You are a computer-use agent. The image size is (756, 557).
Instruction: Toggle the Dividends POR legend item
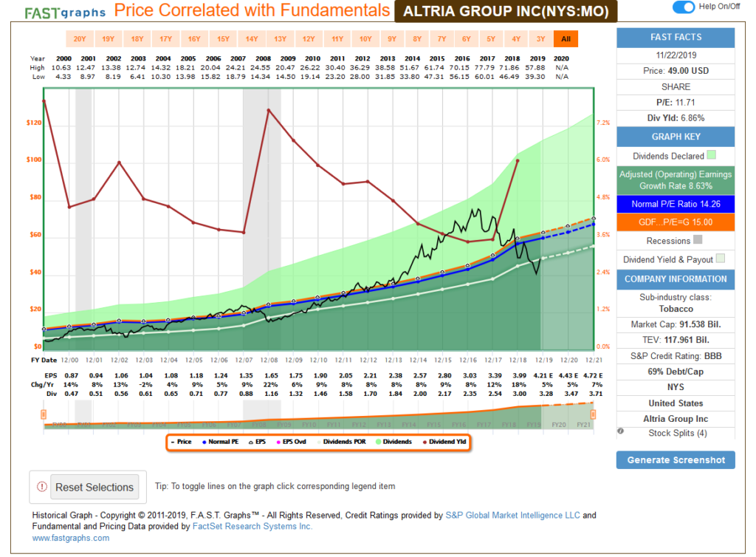point(341,442)
